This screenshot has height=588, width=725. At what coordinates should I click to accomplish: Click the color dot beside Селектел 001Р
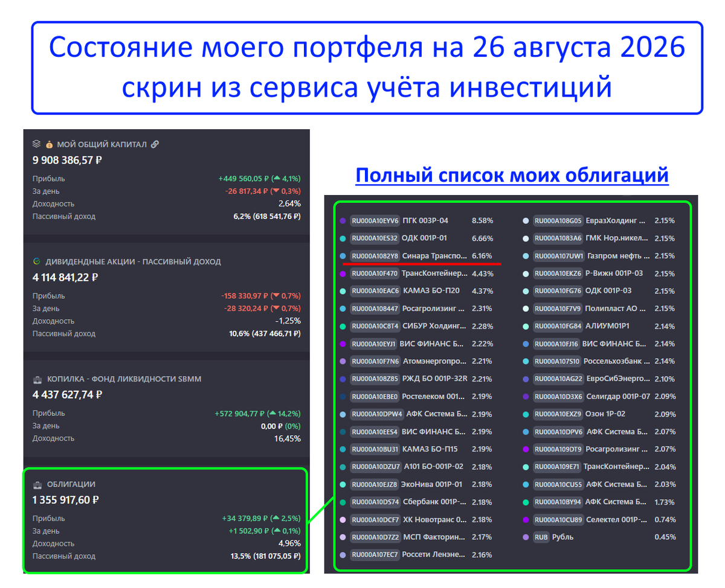point(526,520)
